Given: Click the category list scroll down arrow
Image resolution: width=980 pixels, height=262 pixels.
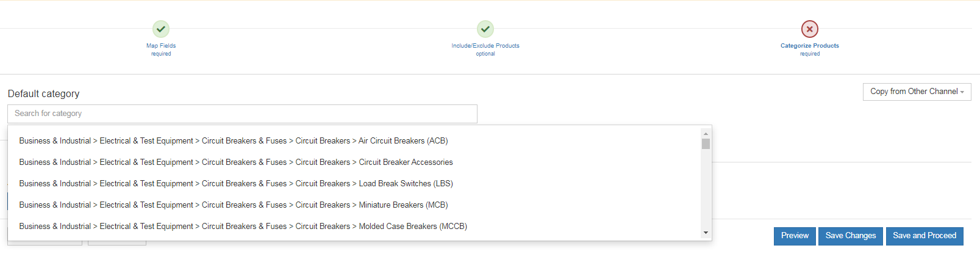Looking at the screenshot, I should 706,233.
